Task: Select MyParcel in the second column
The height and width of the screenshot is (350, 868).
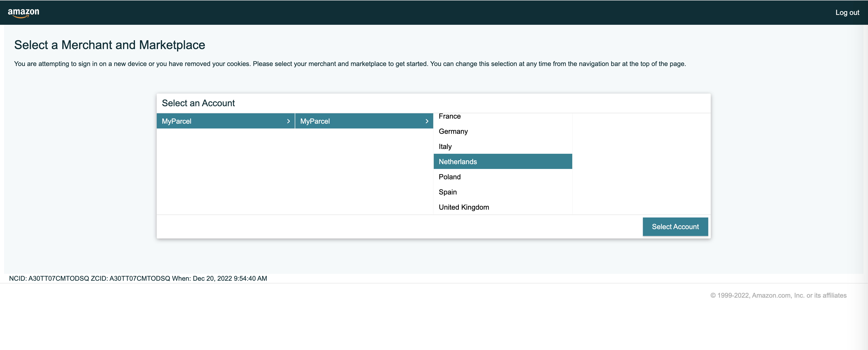Action: click(315, 121)
